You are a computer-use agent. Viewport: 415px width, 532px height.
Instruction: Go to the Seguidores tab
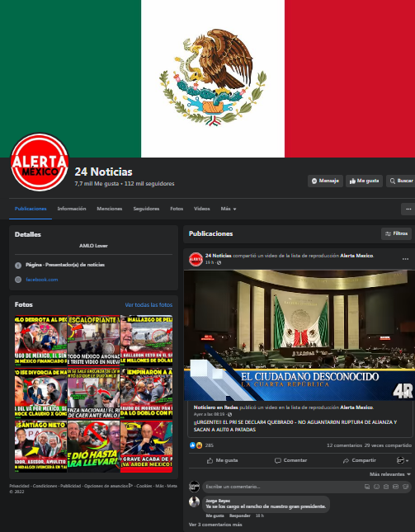146,209
